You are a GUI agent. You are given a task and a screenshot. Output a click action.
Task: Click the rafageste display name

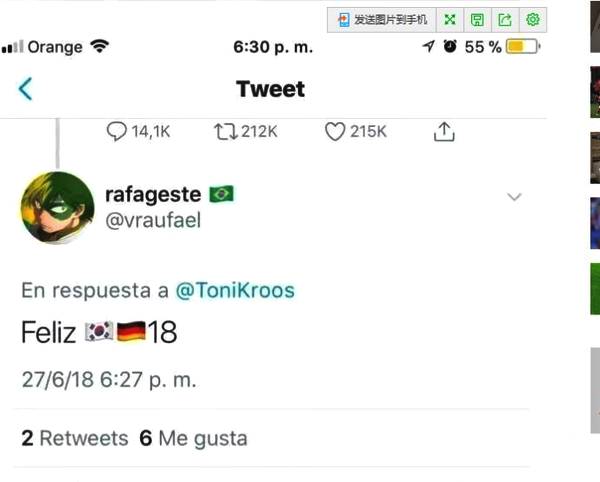153,194
